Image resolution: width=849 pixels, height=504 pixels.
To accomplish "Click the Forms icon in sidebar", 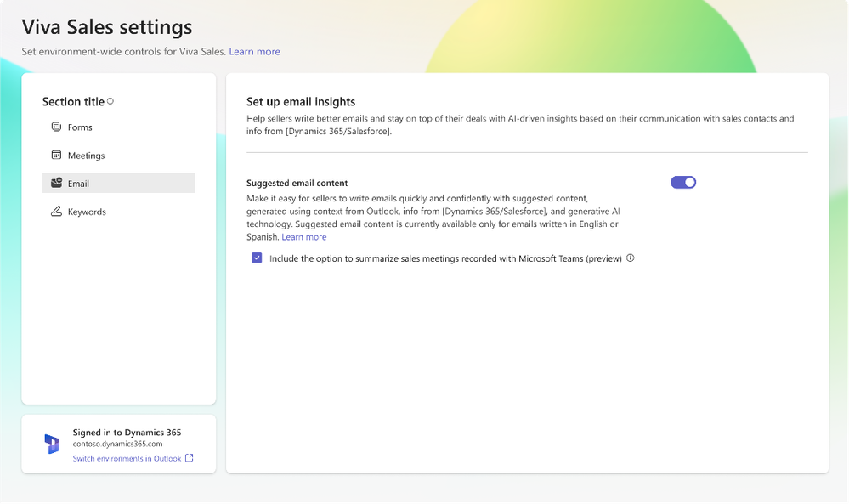I will point(56,127).
